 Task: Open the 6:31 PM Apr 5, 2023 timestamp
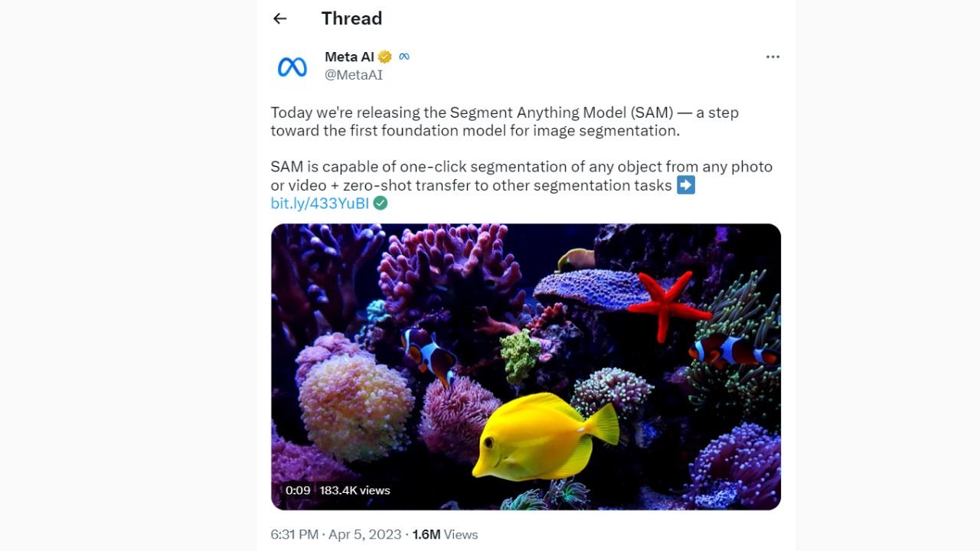pos(335,534)
